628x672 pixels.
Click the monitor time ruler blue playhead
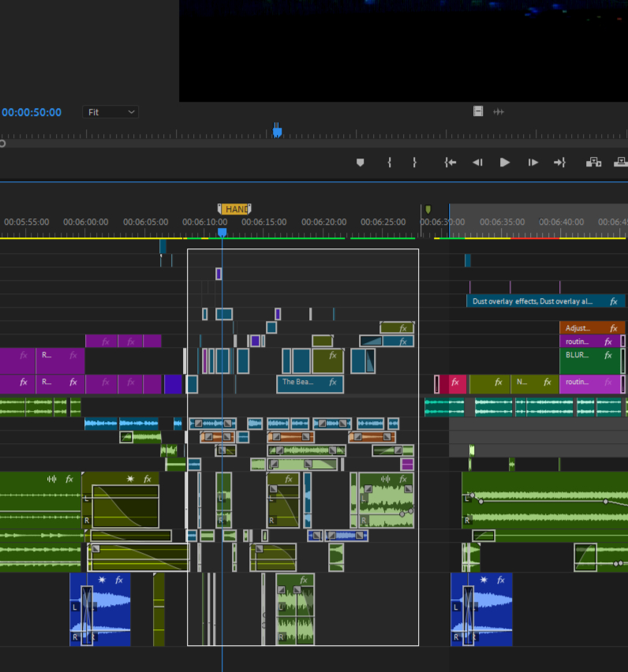point(277,131)
